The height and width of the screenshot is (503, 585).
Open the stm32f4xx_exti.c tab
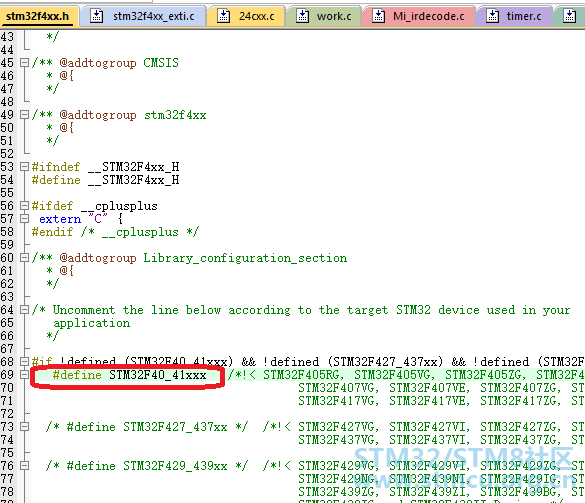click(143, 16)
